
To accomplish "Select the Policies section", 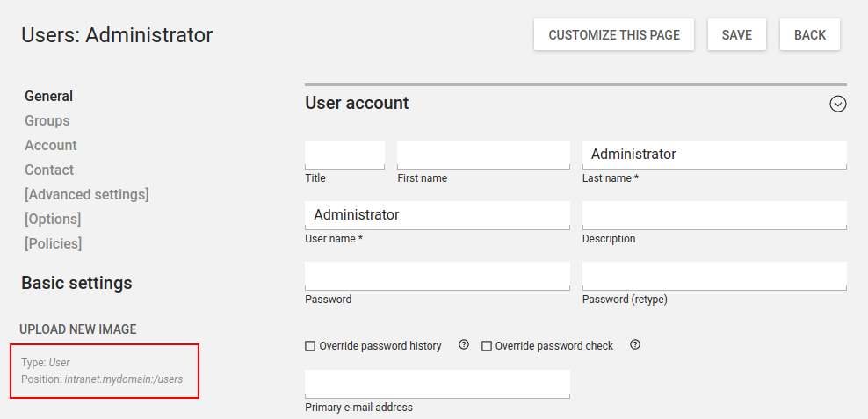I will tap(53, 243).
